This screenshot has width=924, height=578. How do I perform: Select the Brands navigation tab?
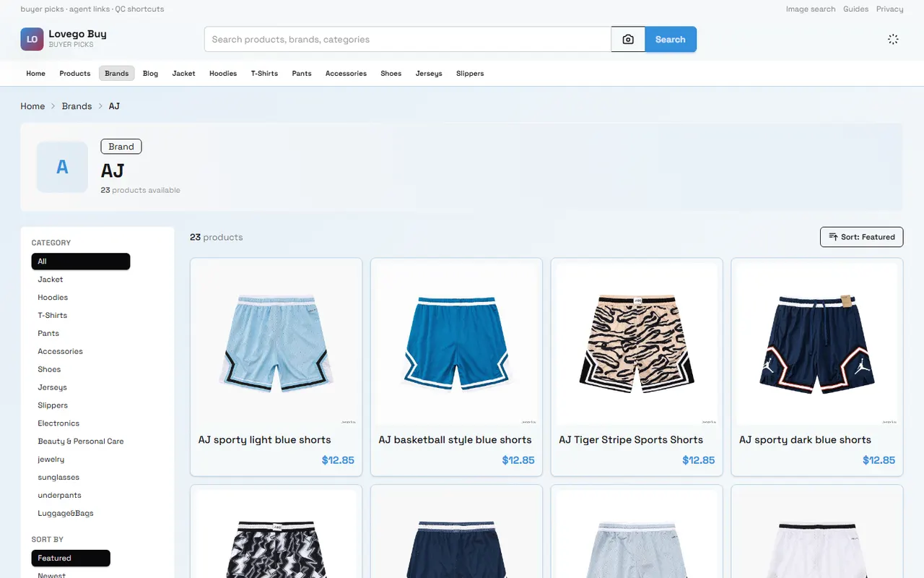click(117, 73)
